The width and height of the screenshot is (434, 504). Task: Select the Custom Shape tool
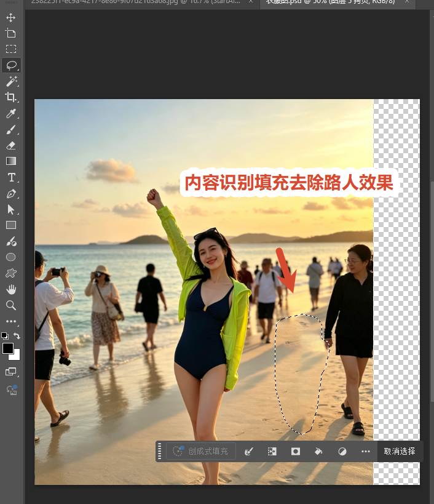[11, 273]
